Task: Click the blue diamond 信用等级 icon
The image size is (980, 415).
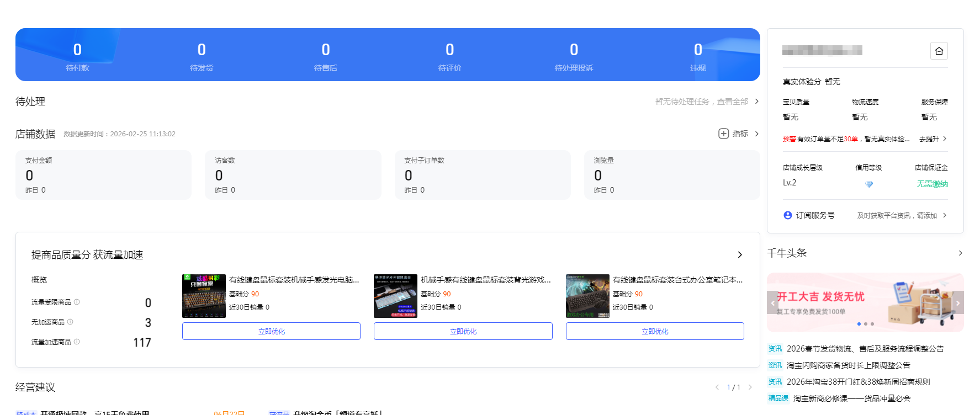Action: click(x=869, y=184)
